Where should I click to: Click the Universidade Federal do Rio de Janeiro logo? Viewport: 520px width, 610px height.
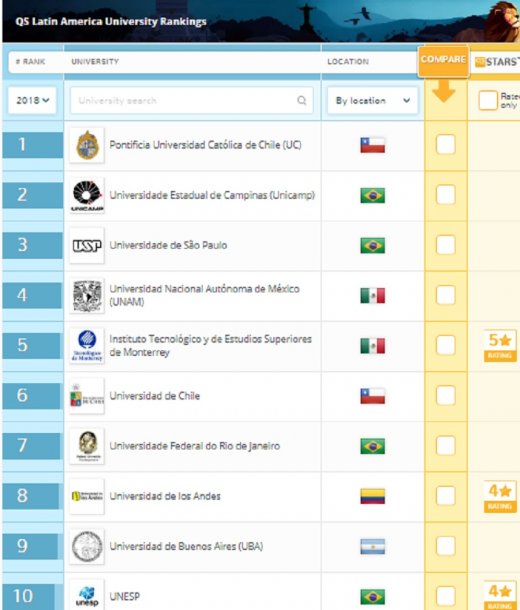click(x=87, y=446)
